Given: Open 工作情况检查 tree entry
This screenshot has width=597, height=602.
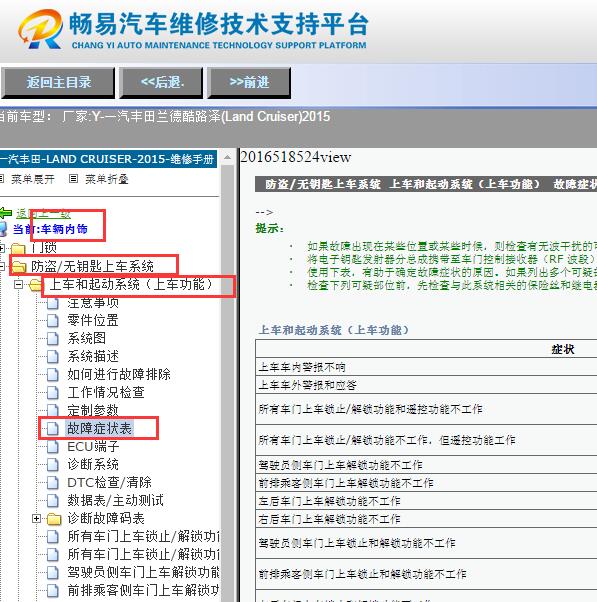Looking at the screenshot, I should (x=106, y=392).
